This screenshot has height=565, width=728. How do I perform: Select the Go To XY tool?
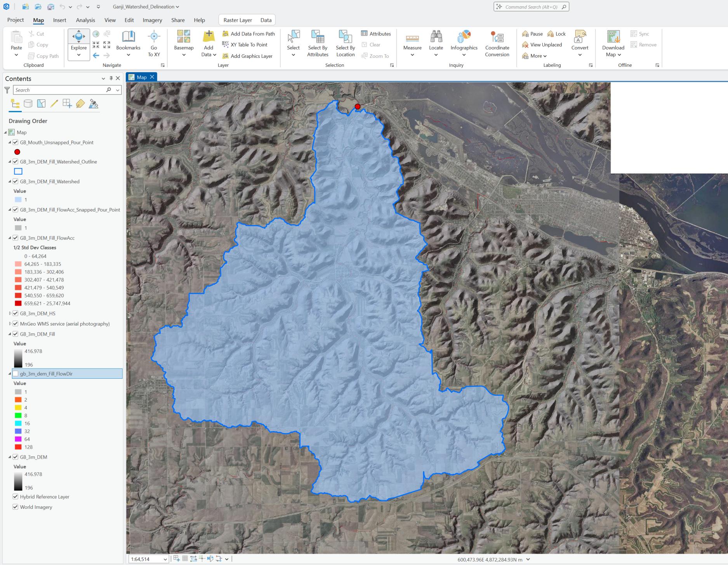[x=154, y=38]
